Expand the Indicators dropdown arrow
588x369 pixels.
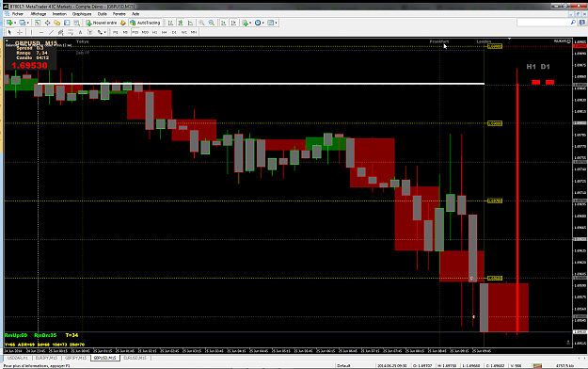click(250, 23)
